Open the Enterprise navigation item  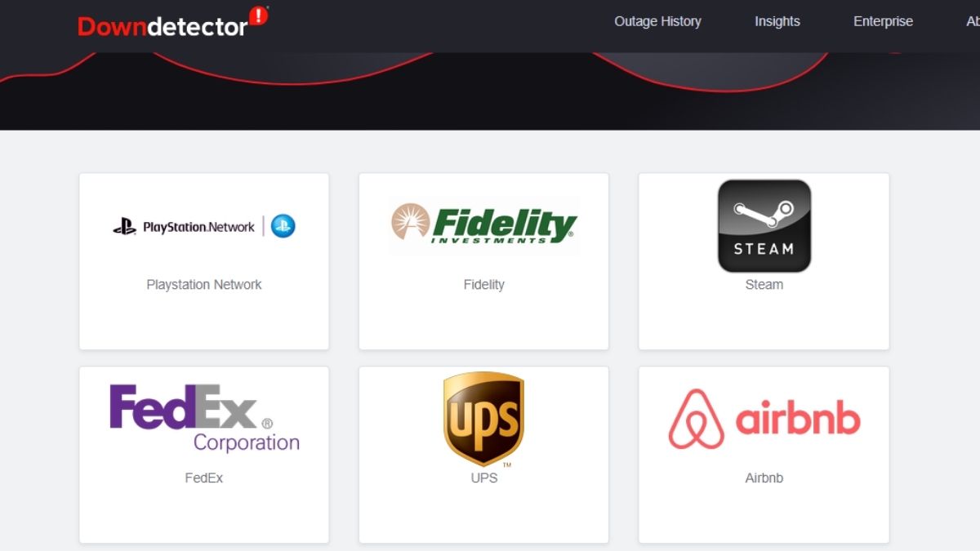click(883, 22)
